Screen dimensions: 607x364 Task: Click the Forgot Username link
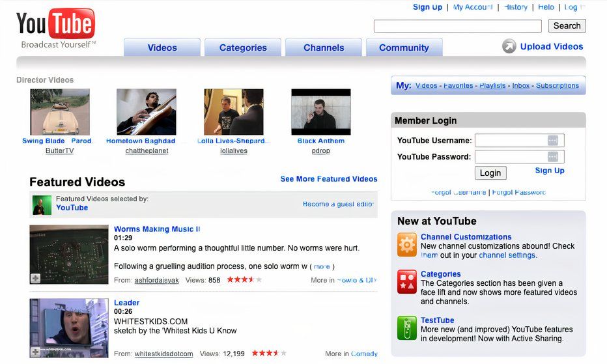click(x=459, y=193)
